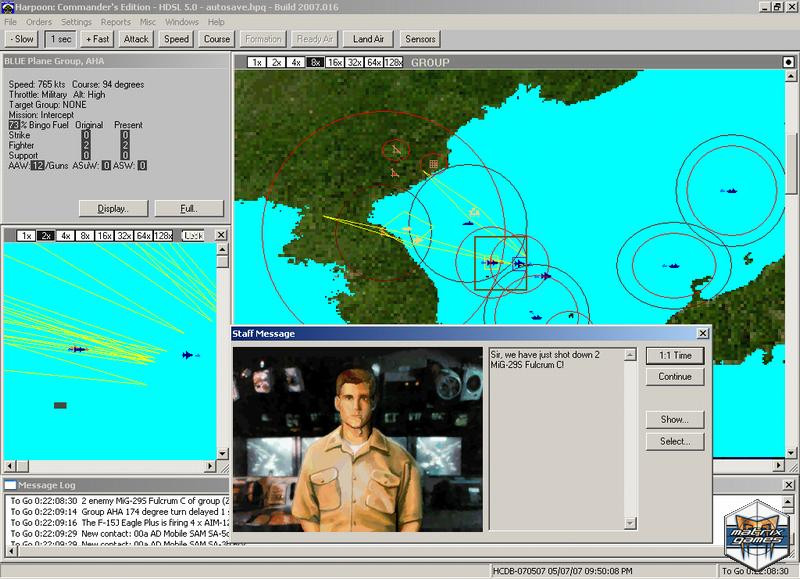The image size is (800, 579).
Task: Select the red airbase grid icon on map
Action: tap(433, 164)
